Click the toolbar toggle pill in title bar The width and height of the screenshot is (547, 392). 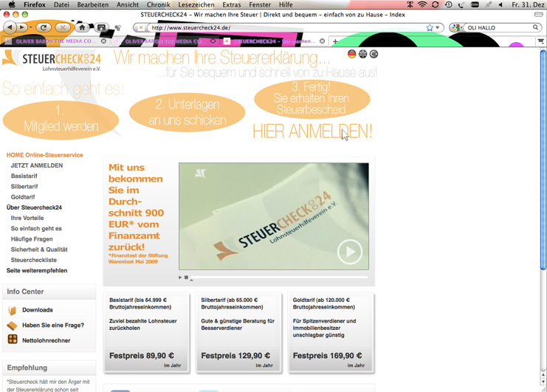(538, 15)
